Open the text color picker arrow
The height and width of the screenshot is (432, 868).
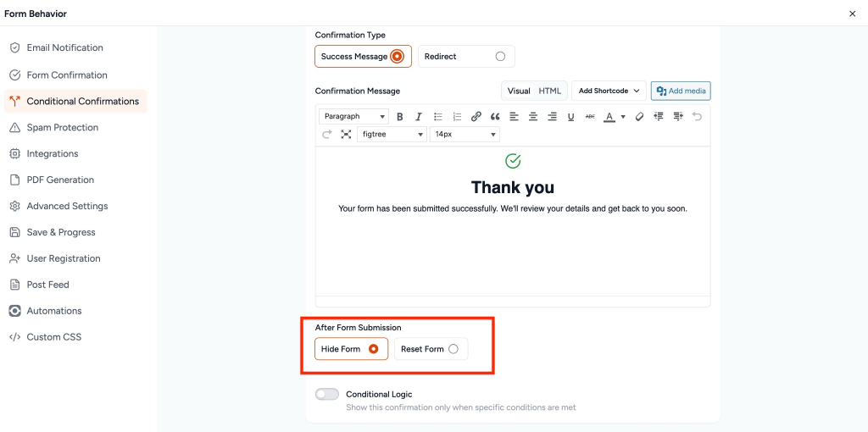tap(623, 117)
